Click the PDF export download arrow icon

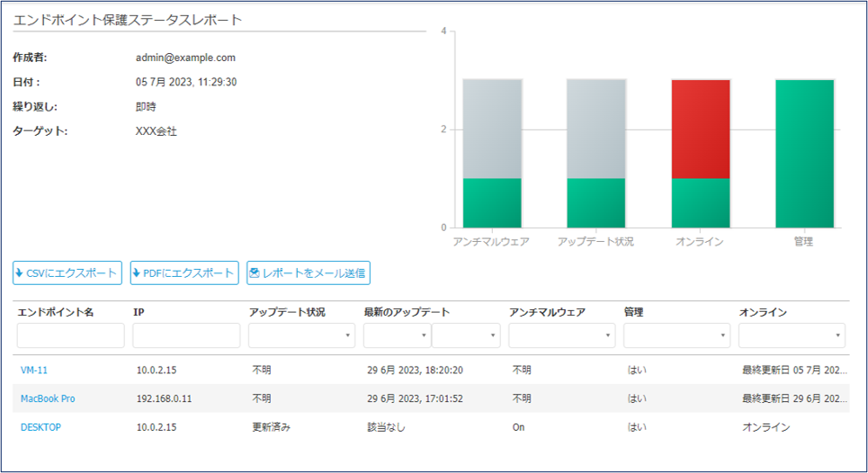click(138, 272)
